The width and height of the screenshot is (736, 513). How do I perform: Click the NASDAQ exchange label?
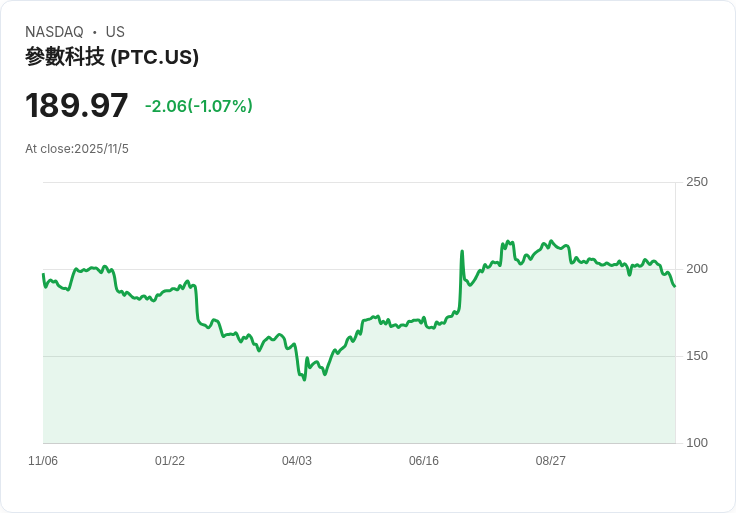(x=54, y=32)
